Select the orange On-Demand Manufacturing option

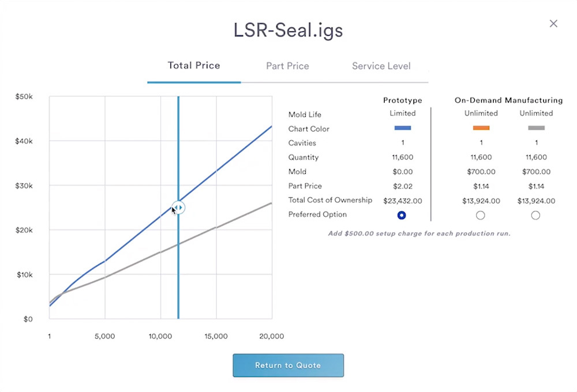coord(480,215)
